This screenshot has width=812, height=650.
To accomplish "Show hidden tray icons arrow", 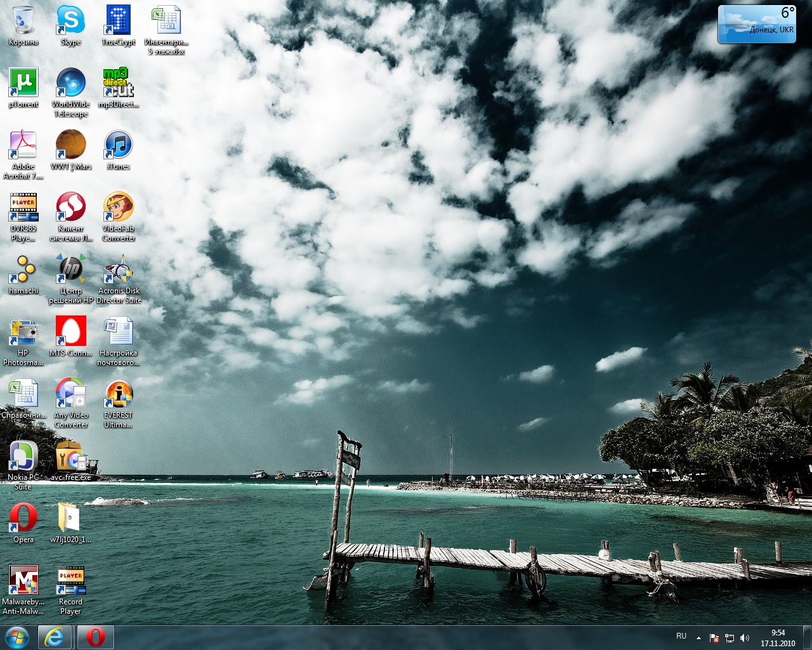I will click(x=698, y=638).
